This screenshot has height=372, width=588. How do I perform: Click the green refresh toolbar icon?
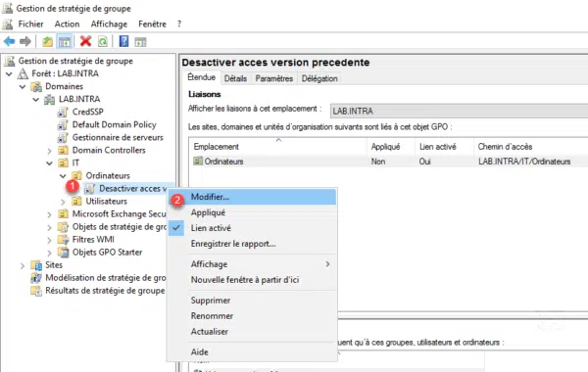tap(102, 41)
